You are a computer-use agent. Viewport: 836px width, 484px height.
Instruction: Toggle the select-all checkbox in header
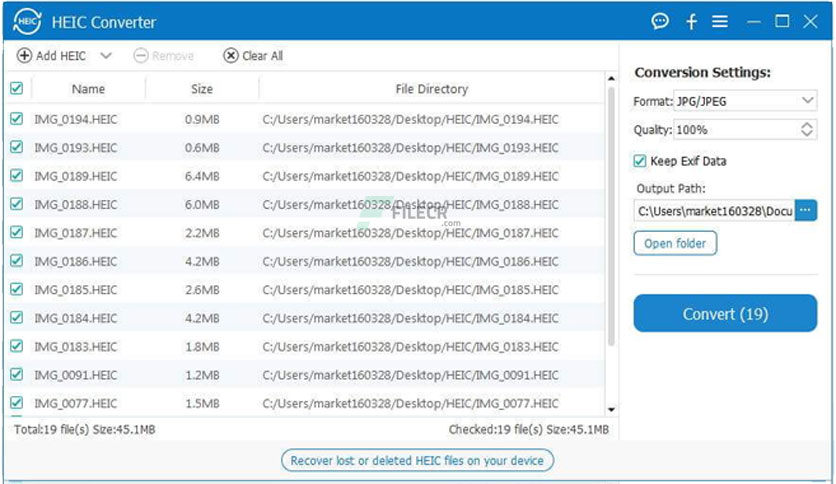pyautogui.click(x=17, y=88)
